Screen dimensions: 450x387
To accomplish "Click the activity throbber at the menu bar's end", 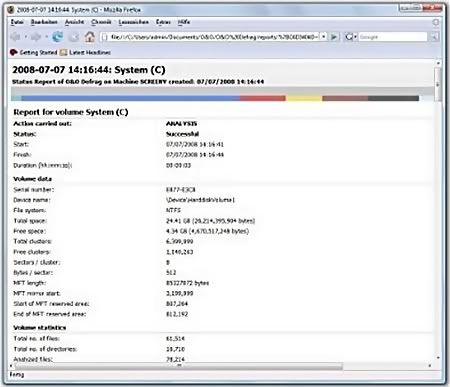I will [436, 22].
